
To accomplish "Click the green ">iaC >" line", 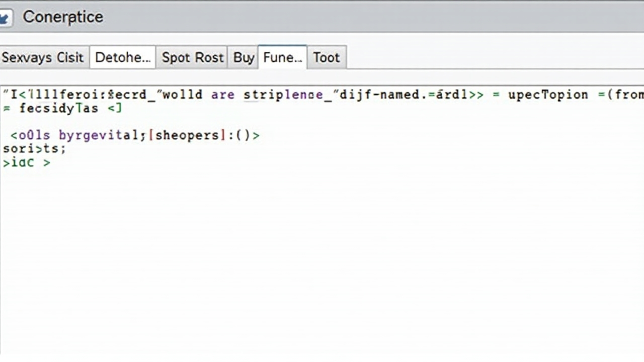I will [x=26, y=162].
